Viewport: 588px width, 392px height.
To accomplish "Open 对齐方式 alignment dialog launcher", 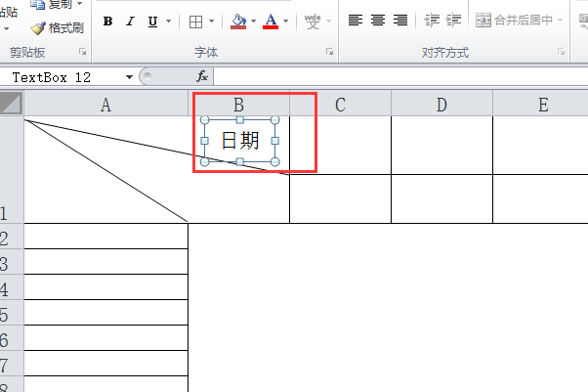I will coord(561,52).
